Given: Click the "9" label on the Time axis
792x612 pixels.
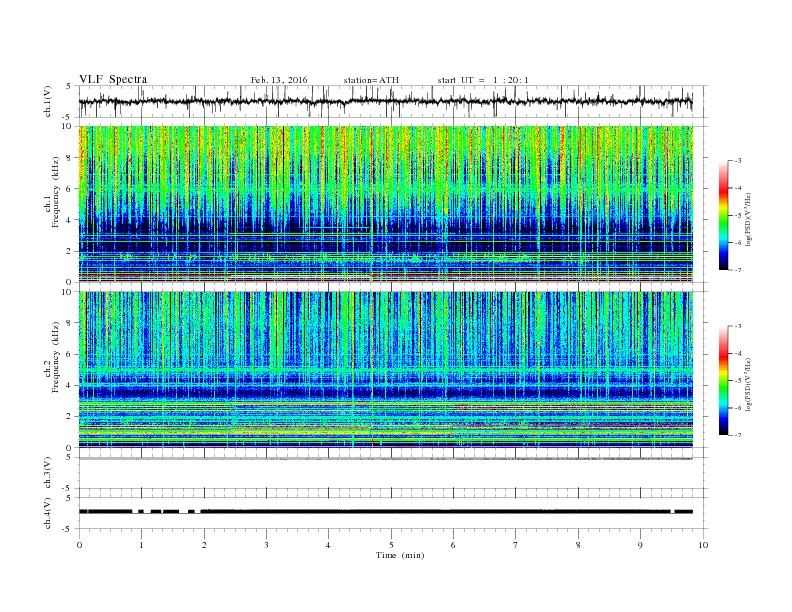Looking at the screenshot, I should click(x=640, y=545).
